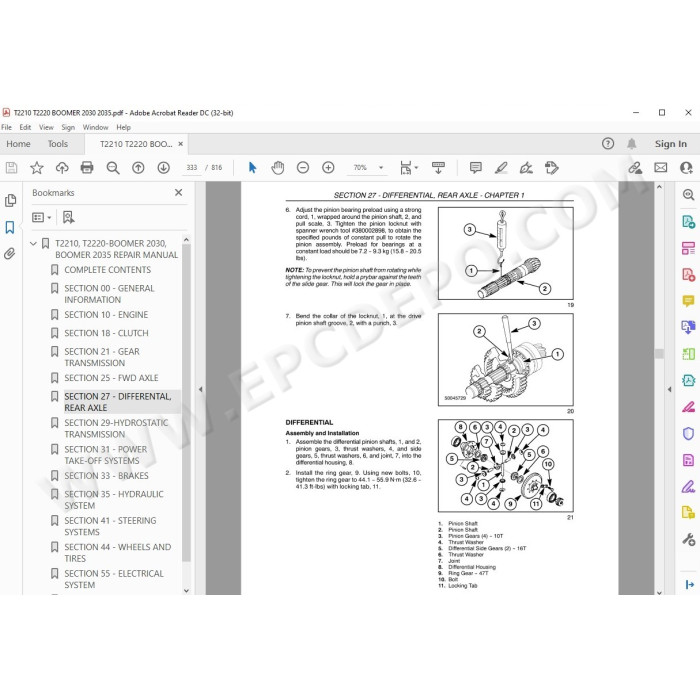Screen dimensions: 700x700
Task: Open SECTION 25 - FWD AXLE bookmark
Action: (111, 378)
